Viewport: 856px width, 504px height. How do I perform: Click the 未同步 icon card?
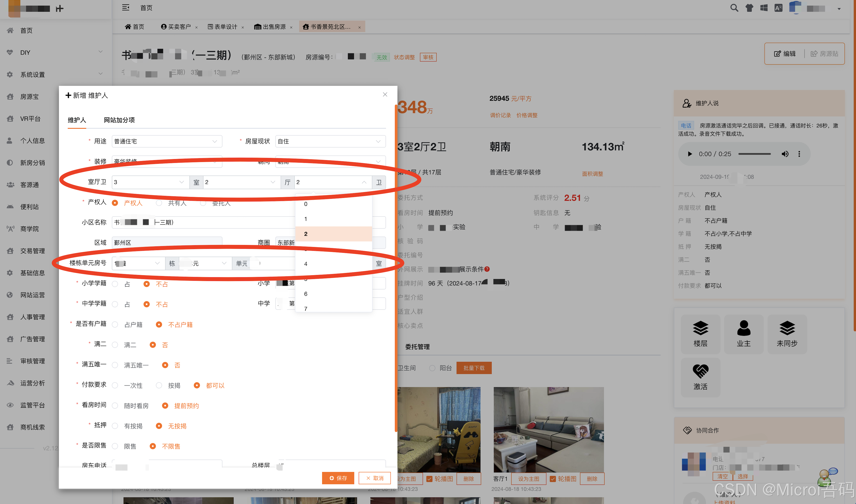[x=787, y=334]
